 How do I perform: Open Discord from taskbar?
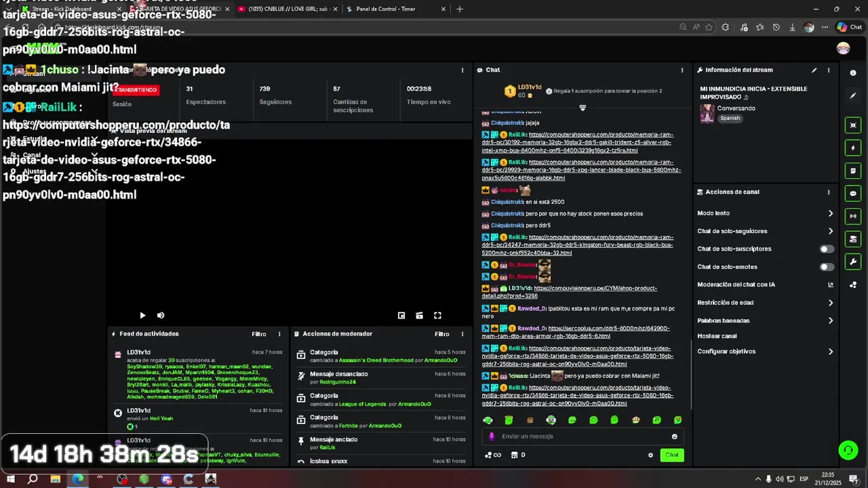167,479
